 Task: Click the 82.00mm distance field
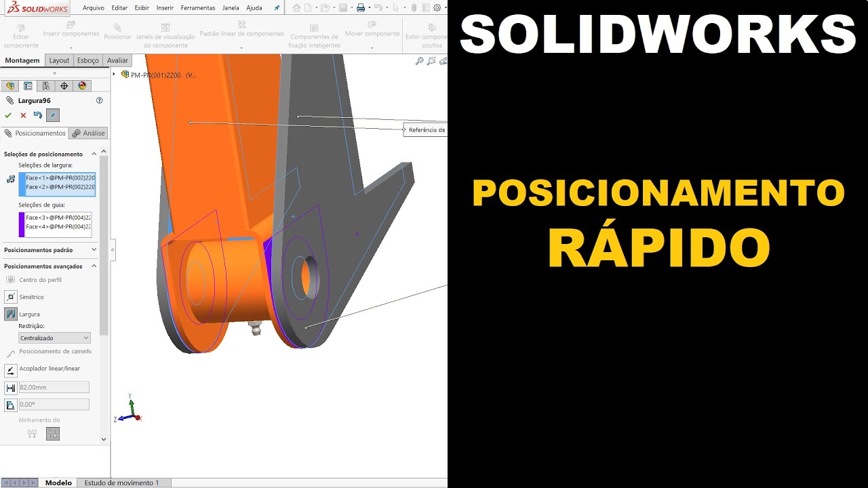tap(54, 388)
